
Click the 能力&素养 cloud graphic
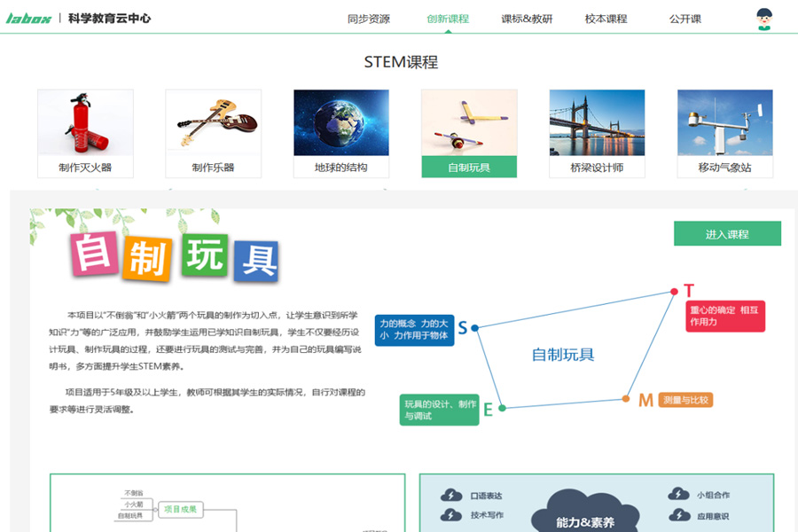585,512
